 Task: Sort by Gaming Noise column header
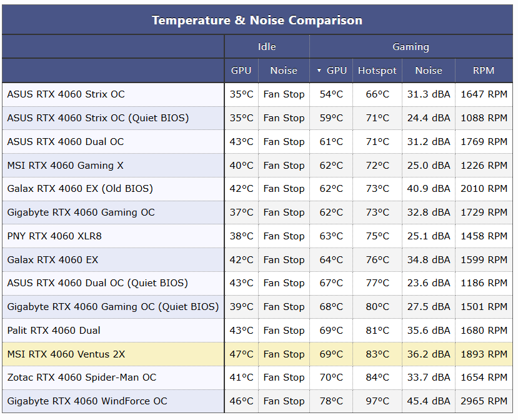tap(429, 71)
